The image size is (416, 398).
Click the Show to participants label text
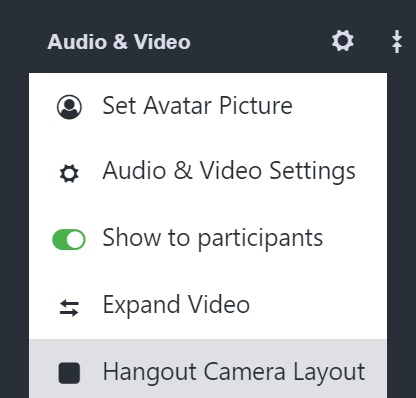213,239
